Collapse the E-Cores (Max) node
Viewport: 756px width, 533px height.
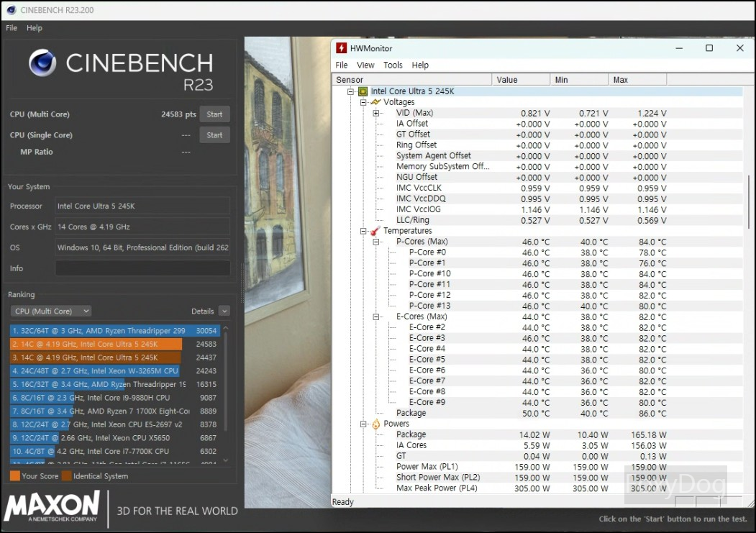(x=376, y=317)
